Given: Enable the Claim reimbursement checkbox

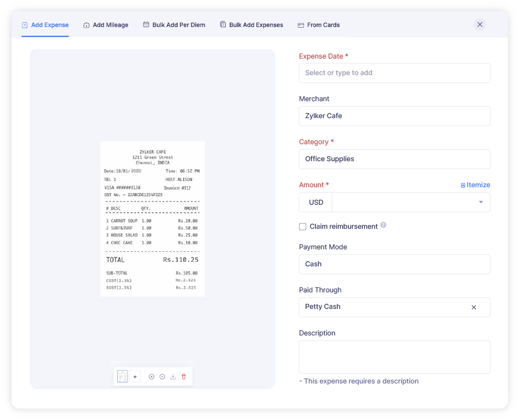Looking at the screenshot, I should [302, 226].
